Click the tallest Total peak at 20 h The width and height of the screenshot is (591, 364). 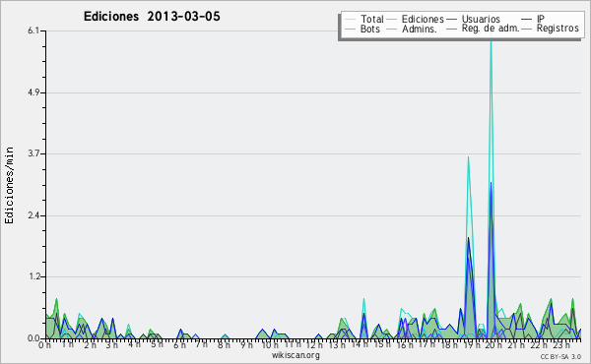(491, 41)
